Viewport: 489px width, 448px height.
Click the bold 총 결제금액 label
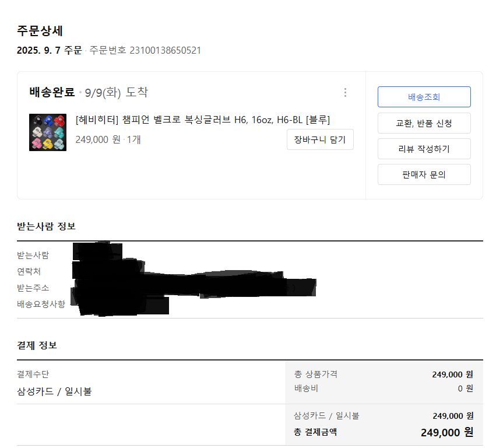[315, 432]
